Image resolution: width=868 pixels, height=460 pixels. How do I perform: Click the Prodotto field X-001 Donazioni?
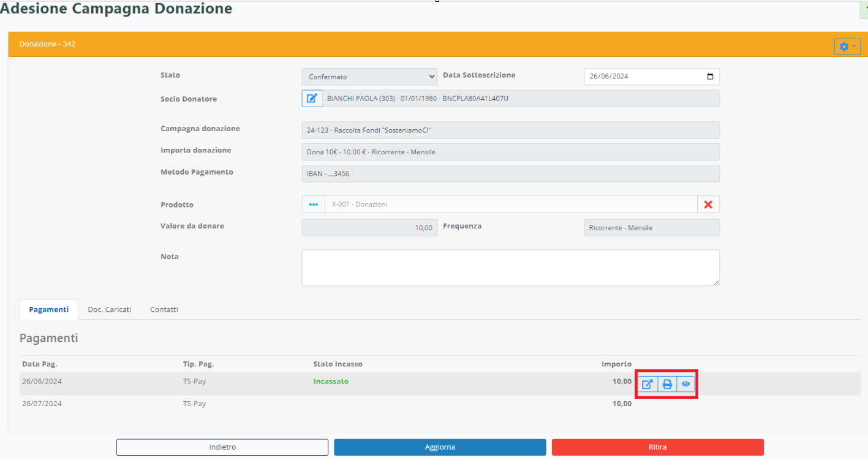pos(510,205)
